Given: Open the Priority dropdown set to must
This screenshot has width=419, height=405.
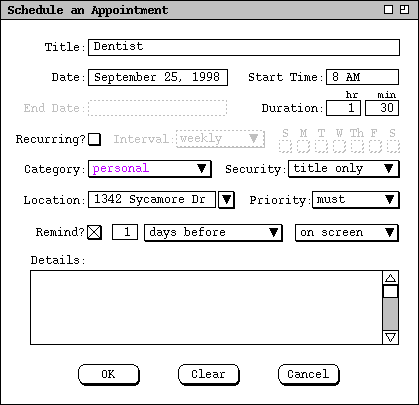Looking at the screenshot, I should coord(356,200).
